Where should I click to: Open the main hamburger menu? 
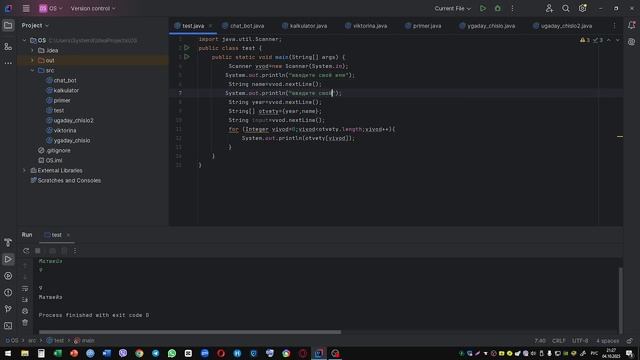click(26, 9)
